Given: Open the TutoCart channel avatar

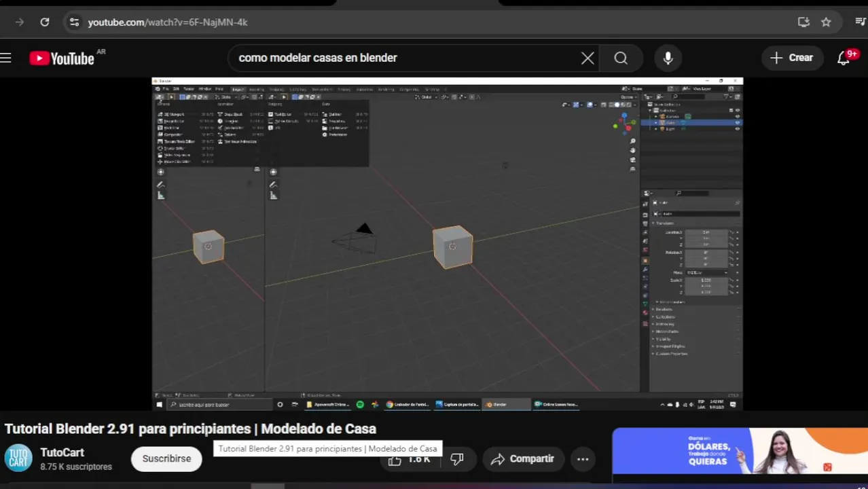Looking at the screenshot, I should click(18, 458).
